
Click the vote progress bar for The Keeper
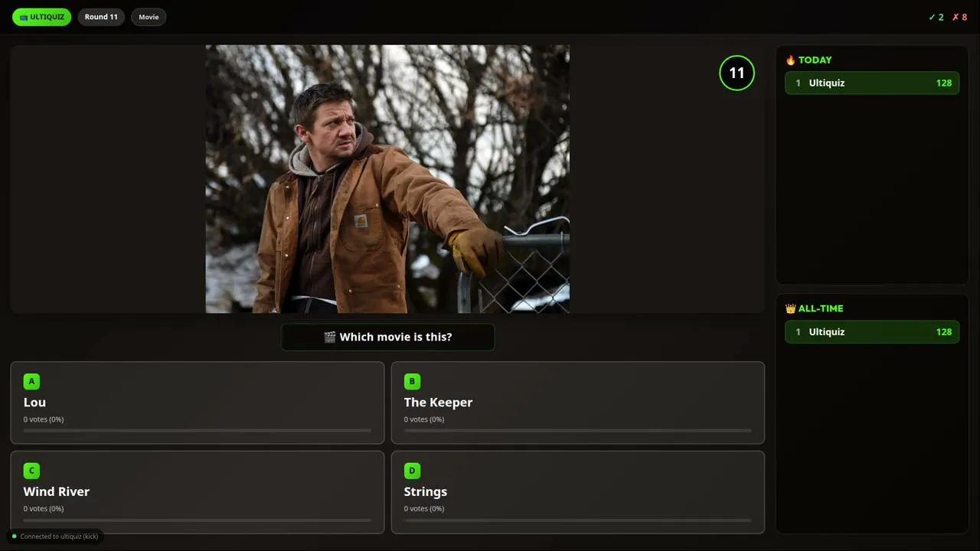(578, 431)
